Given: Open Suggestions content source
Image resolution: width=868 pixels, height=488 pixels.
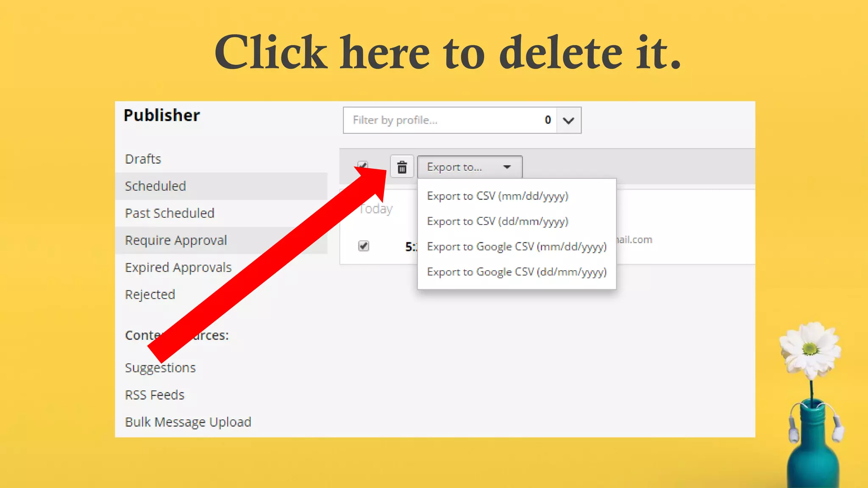Looking at the screenshot, I should pos(160,368).
